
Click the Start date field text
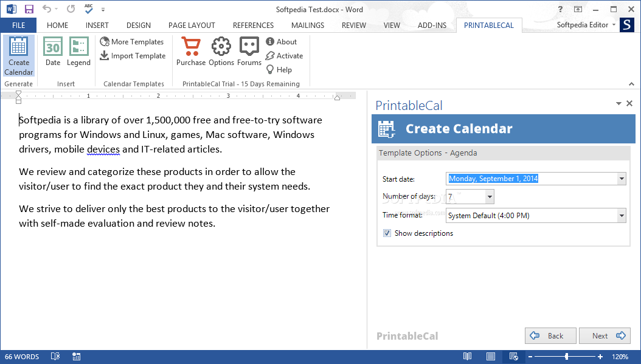tap(493, 179)
